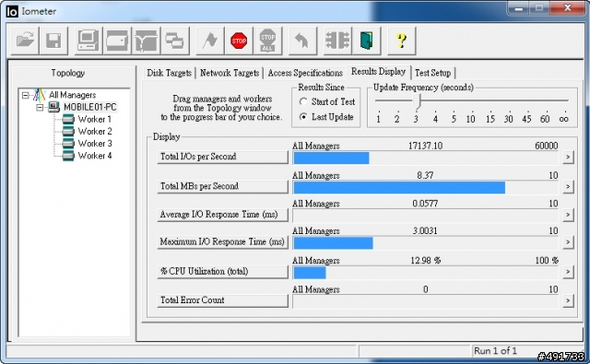Collapse All Managers tree node
This screenshot has height=364, width=590.
(x=25, y=95)
